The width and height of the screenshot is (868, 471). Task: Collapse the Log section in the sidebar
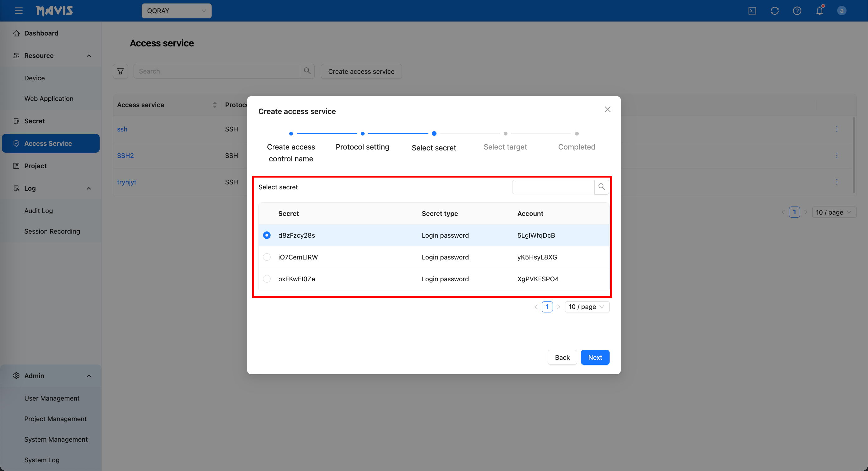(x=89, y=188)
